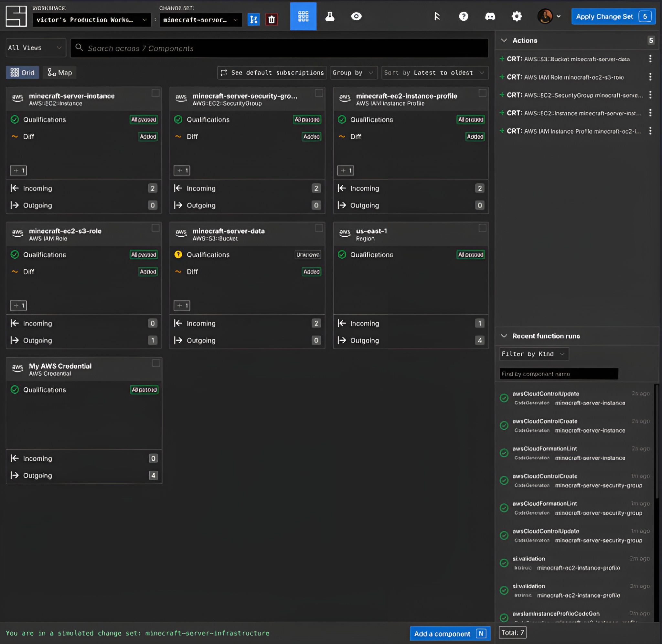Select the minecraft-ec2-s3-role card checkbox
The width and height of the screenshot is (662, 644).
click(x=155, y=228)
